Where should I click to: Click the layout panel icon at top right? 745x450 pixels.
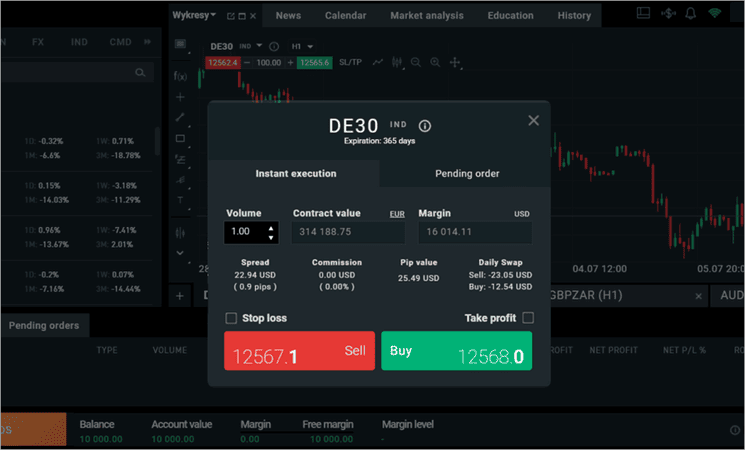coord(643,14)
